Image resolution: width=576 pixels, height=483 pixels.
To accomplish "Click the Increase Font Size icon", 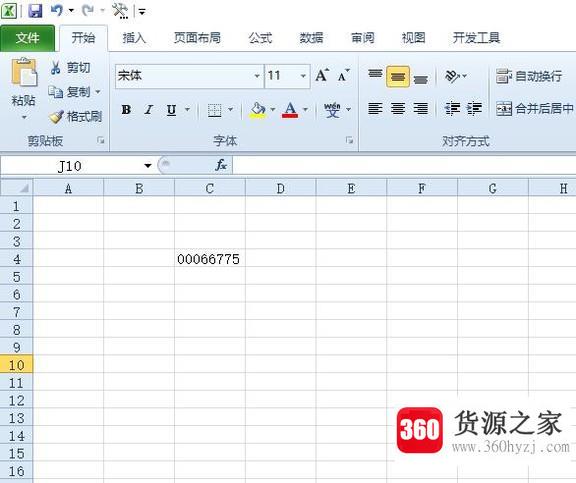I will (322, 75).
